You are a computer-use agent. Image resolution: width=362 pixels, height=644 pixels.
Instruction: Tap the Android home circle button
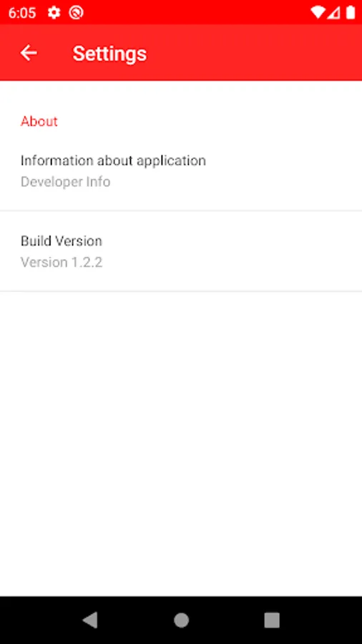point(181,620)
